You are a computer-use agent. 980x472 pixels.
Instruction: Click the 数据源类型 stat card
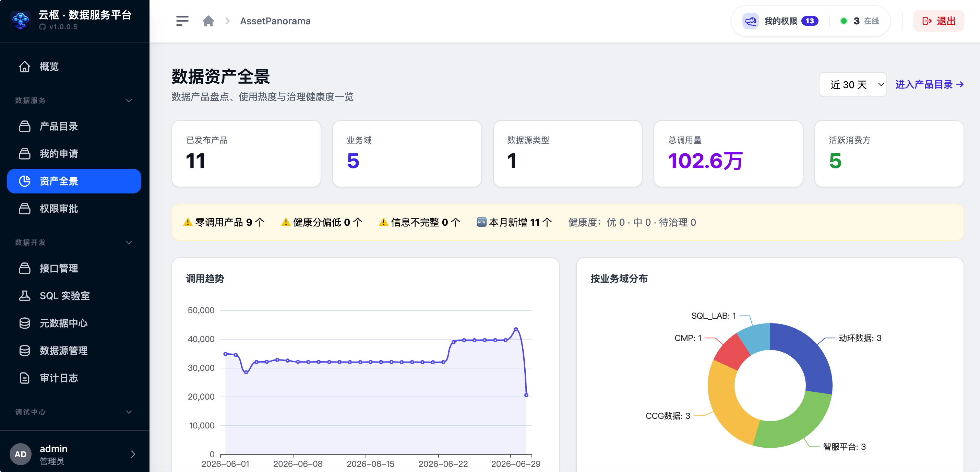coord(567,153)
